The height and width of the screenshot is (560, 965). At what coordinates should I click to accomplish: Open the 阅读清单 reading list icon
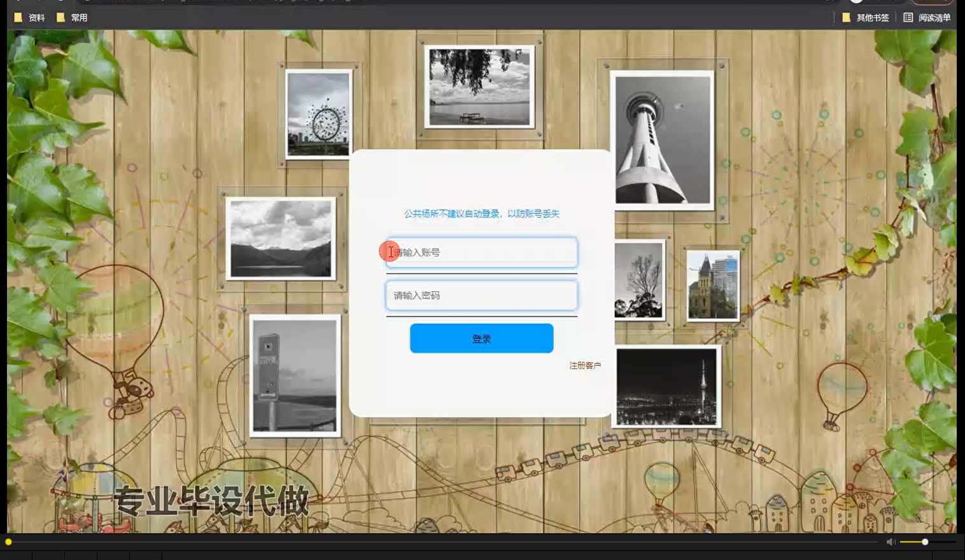click(x=908, y=17)
